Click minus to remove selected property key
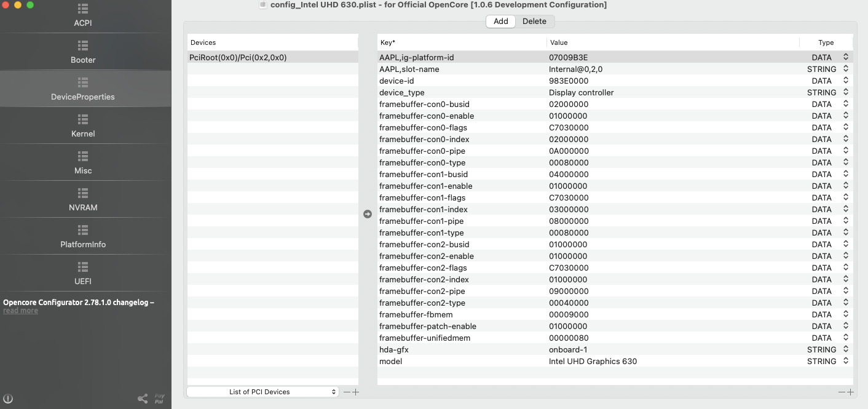 click(x=842, y=392)
